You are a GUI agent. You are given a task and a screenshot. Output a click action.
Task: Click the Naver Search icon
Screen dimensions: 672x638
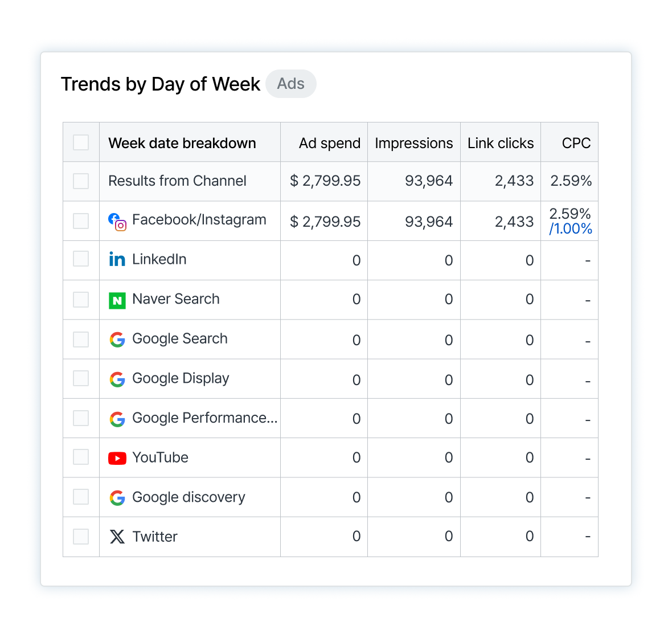[x=117, y=299]
